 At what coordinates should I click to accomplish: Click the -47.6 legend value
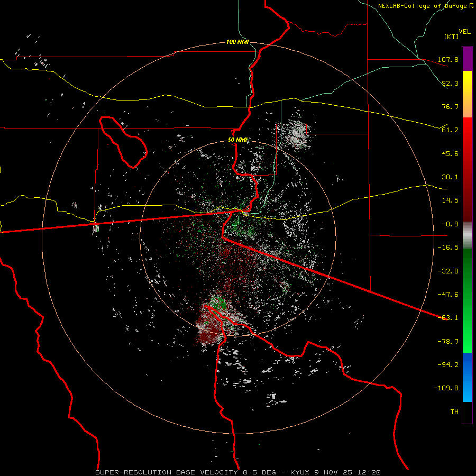click(x=448, y=295)
